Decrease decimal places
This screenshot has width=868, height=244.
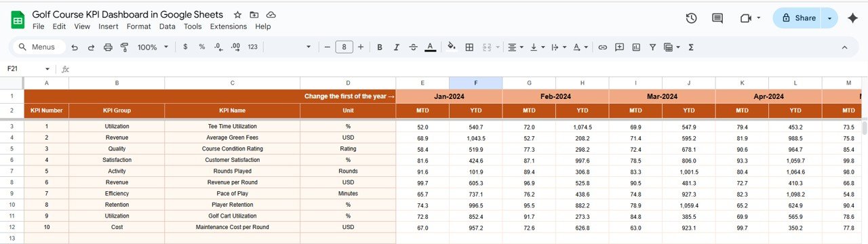218,47
